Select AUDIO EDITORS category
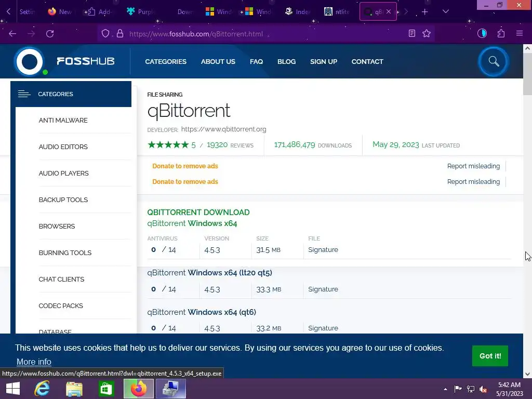Viewport: 532px width, 399px height. [x=63, y=147]
